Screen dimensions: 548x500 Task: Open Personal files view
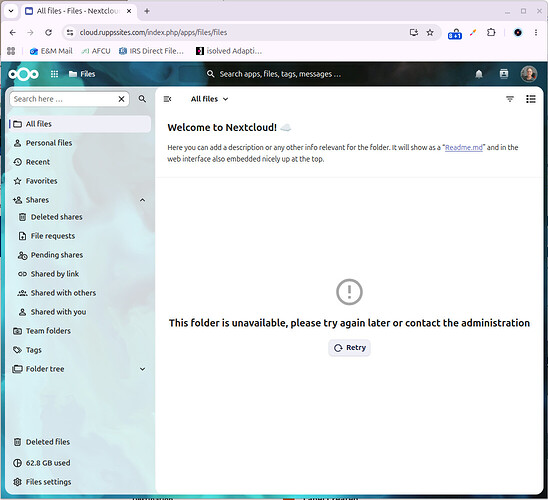tap(80, 143)
